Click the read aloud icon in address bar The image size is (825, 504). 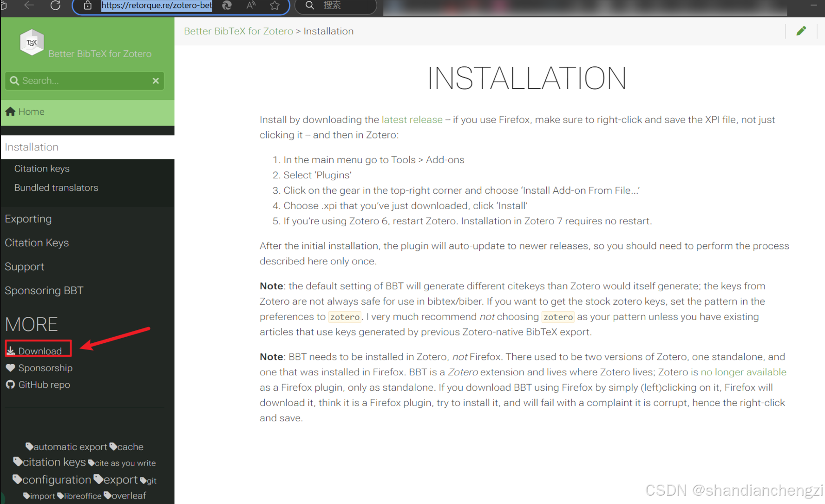click(251, 6)
